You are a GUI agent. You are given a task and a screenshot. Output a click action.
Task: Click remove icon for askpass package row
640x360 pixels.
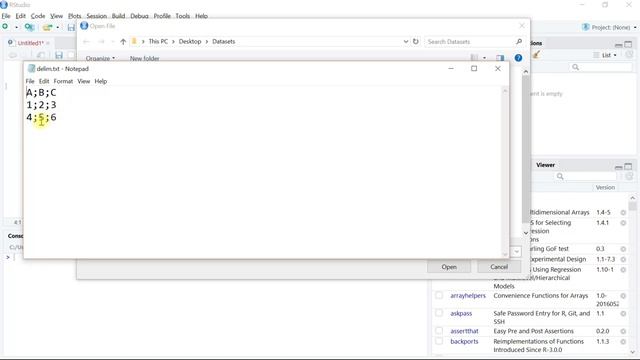click(623, 314)
